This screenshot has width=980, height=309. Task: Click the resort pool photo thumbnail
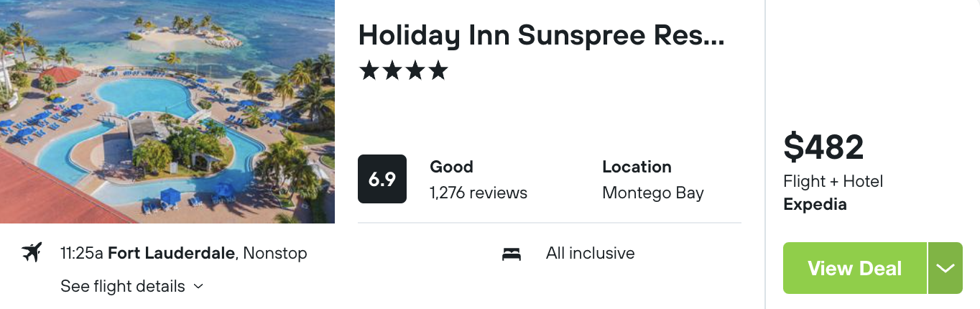167,111
